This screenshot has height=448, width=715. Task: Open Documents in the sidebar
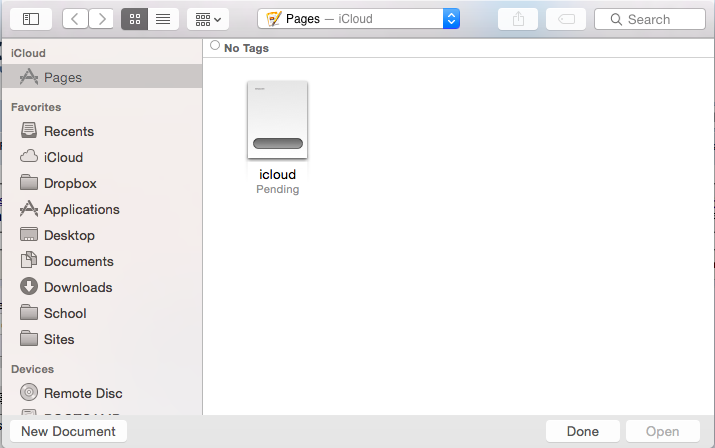pos(102,261)
